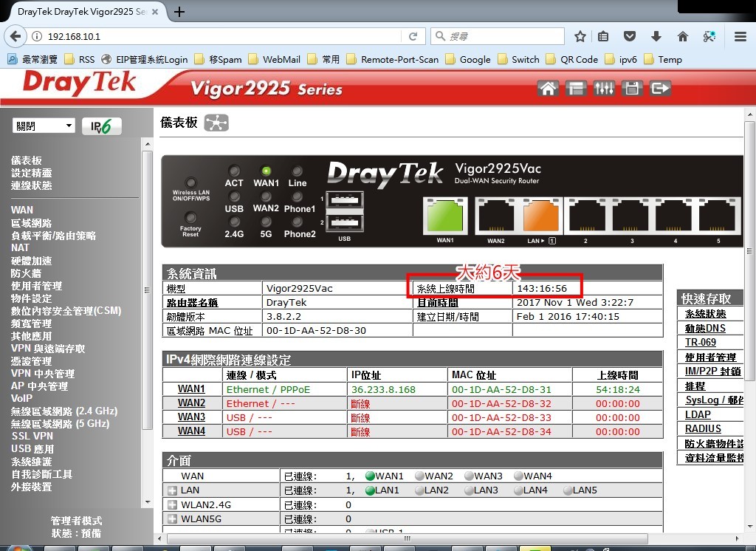Click the 路由器名稱 link
Image resolution: width=756 pixels, height=551 pixels.
(193, 303)
